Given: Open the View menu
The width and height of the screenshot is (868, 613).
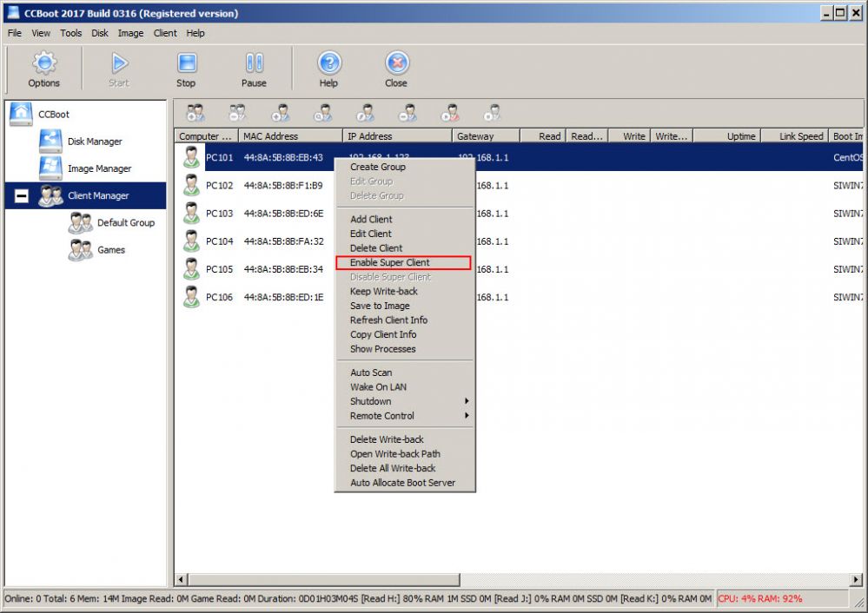Looking at the screenshot, I should click(41, 33).
